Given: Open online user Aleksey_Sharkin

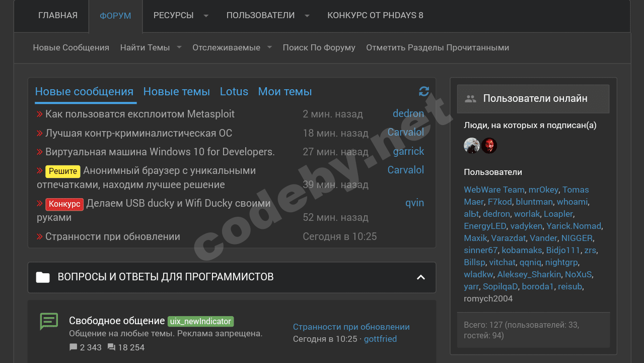Looking at the screenshot, I should [529, 274].
